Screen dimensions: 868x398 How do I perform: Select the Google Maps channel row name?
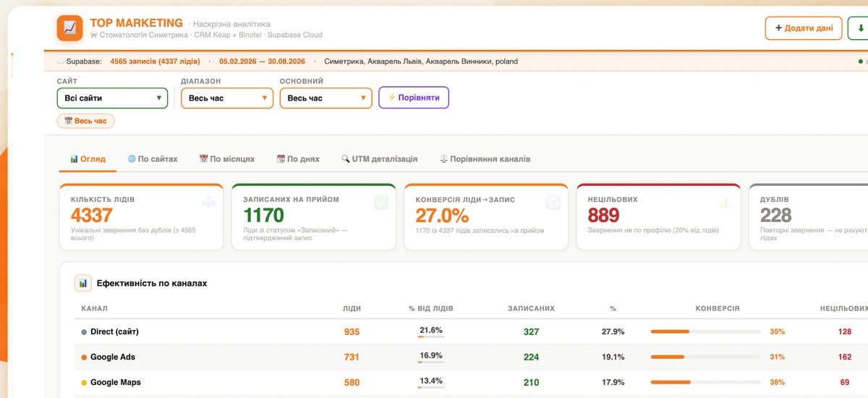click(116, 382)
